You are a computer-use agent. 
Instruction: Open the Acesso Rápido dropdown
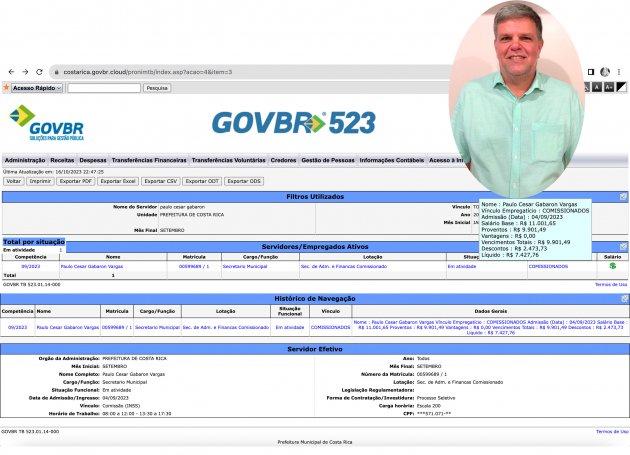point(37,88)
